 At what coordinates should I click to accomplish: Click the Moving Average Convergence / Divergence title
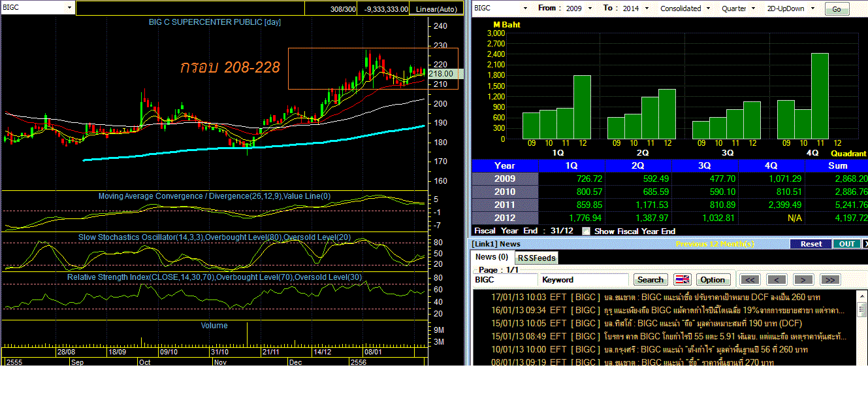point(214,196)
